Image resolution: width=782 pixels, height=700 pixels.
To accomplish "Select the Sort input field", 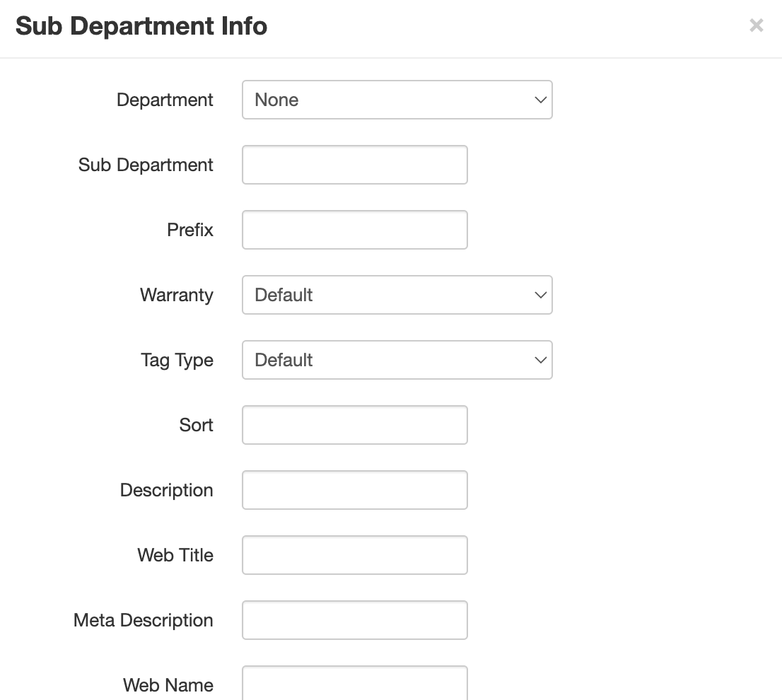I will [354, 425].
